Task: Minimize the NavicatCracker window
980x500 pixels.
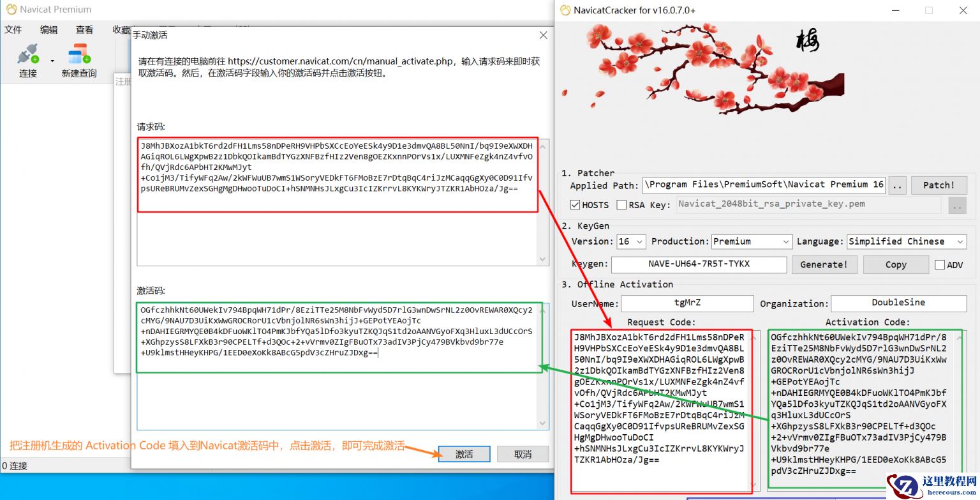Action: click(895, 10)
